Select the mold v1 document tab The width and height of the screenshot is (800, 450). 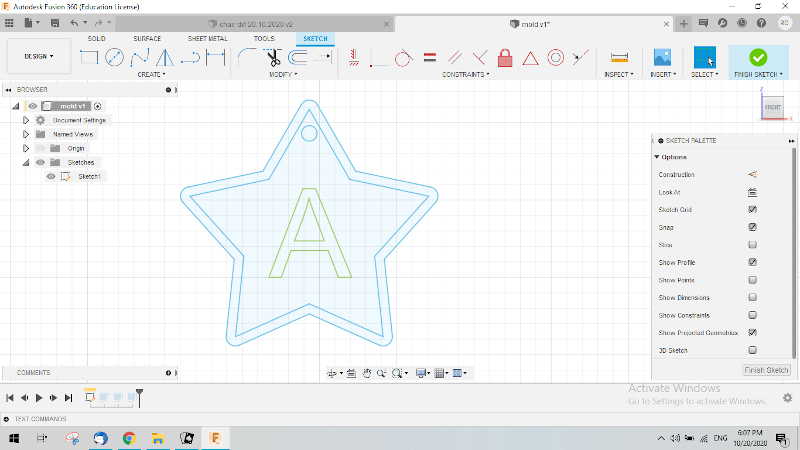click(x=533, y=24)
